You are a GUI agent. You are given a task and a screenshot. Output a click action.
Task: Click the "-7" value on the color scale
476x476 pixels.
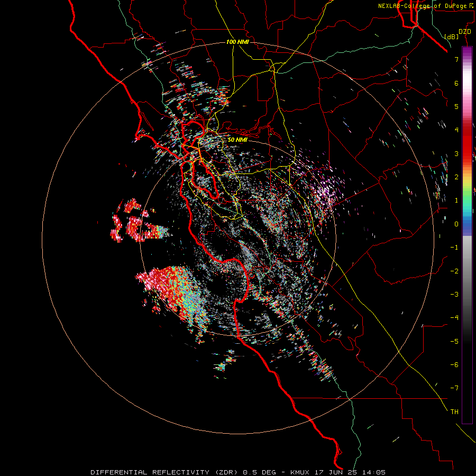(x=454, y=388)
